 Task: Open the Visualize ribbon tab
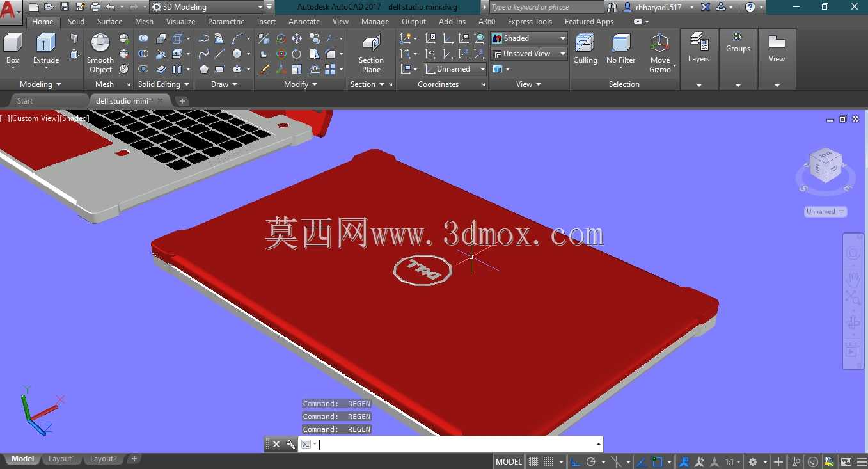pyautogui.click(x=180, y=22)
